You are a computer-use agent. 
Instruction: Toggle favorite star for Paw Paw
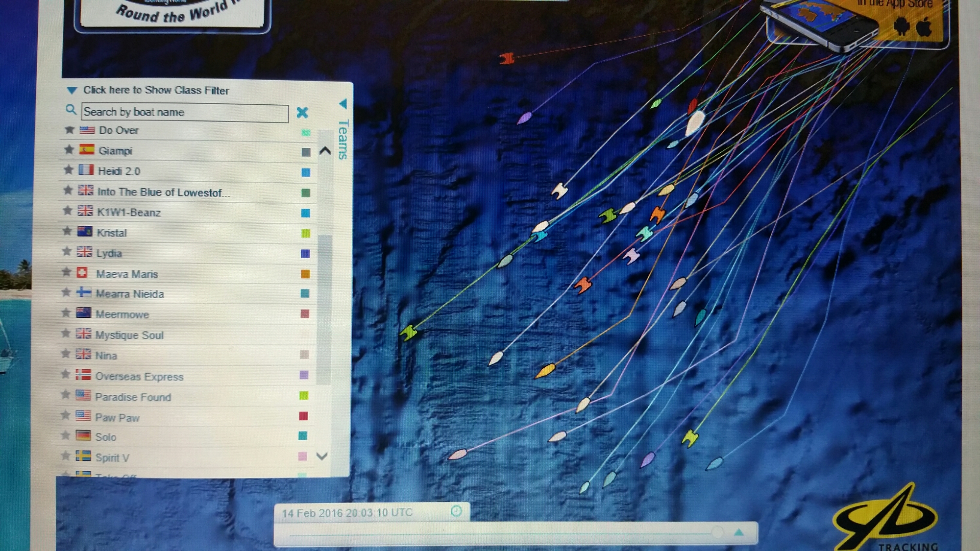pyautogui.click(x=65, y=415)
